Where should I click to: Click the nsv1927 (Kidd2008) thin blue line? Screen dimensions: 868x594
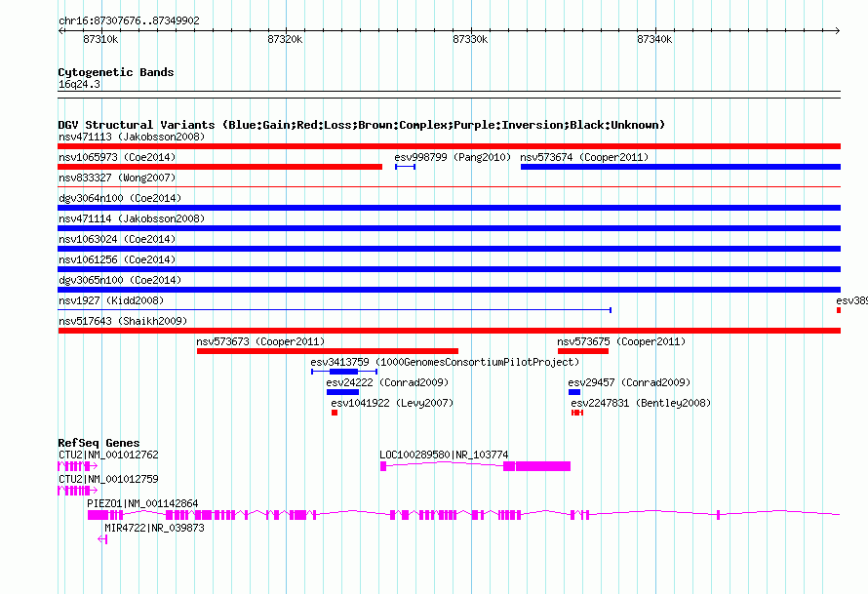335,310
